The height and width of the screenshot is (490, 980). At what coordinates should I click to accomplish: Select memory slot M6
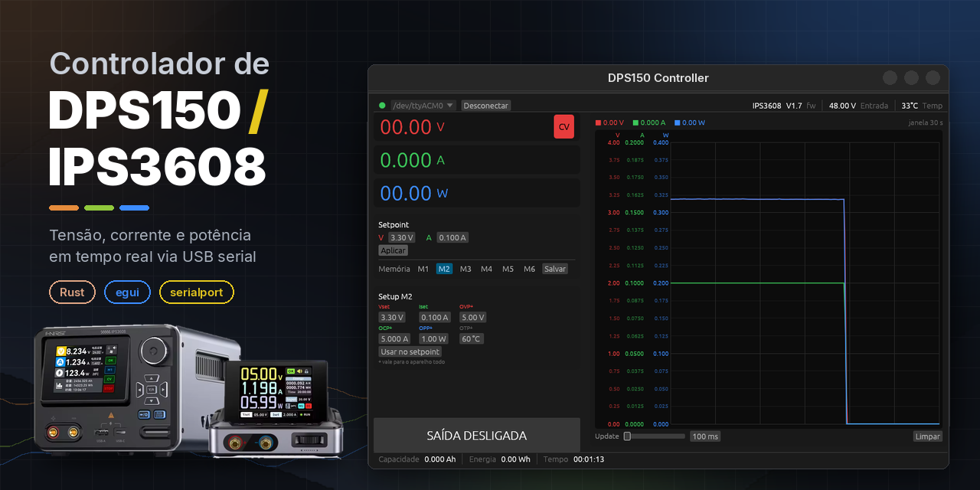[x=529, y=269]
